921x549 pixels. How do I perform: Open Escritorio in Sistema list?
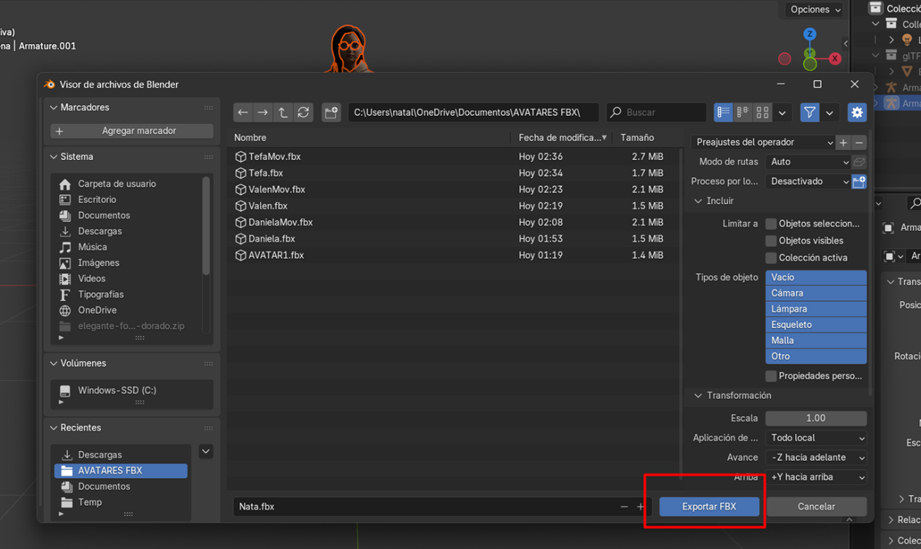click(97, 200)
